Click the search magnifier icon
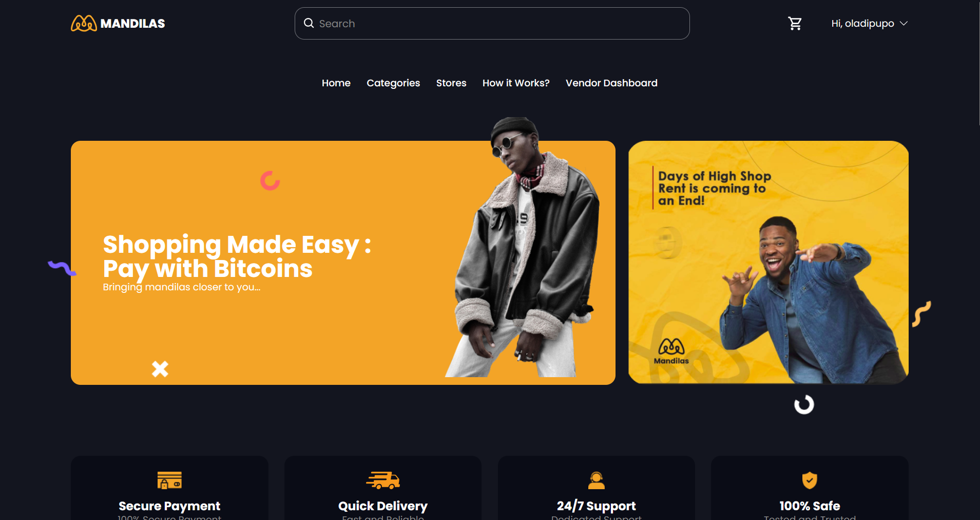Image resolution: width=980 pixels, height=520 pixels. click(x=309, y=23)
